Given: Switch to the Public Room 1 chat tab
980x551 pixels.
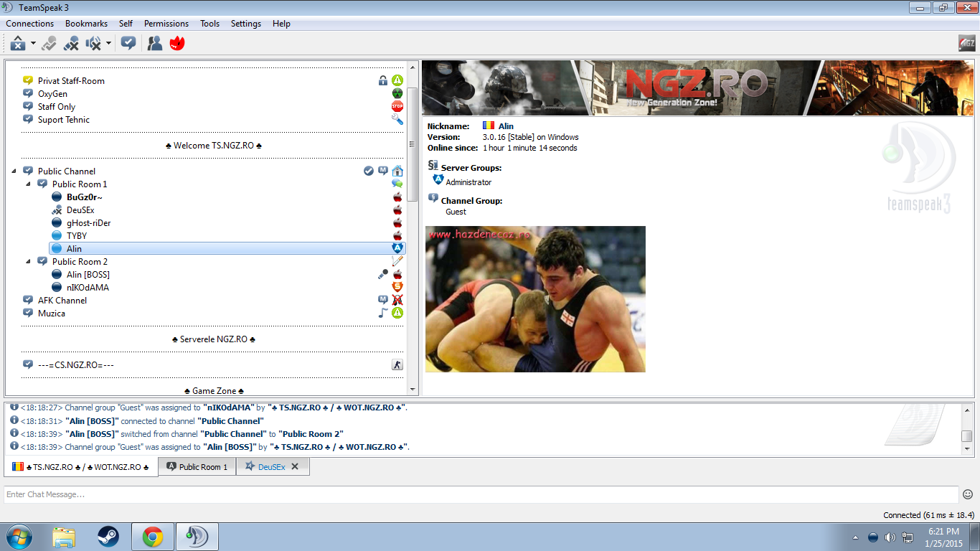Looking at the screenshot, I should (197, 467).
